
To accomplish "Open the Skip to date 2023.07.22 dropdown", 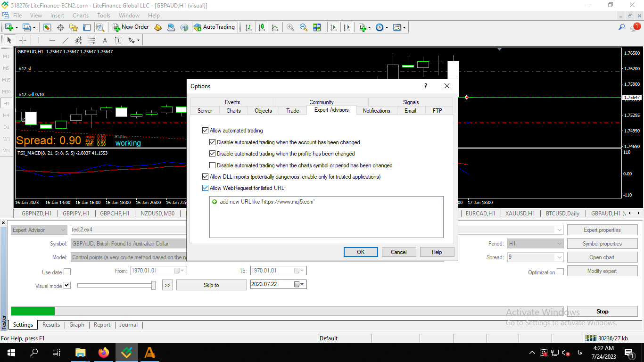I will pos(299,285).
